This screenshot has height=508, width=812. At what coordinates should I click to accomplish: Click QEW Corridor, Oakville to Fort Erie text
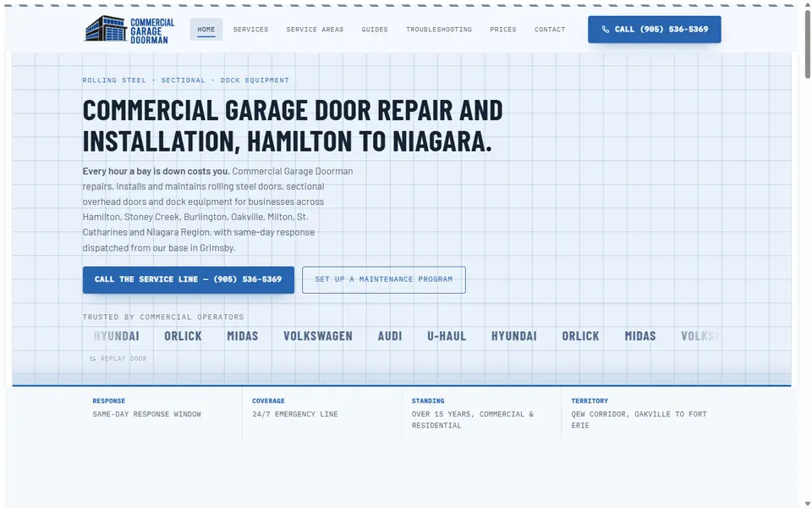tap(639, 420)
